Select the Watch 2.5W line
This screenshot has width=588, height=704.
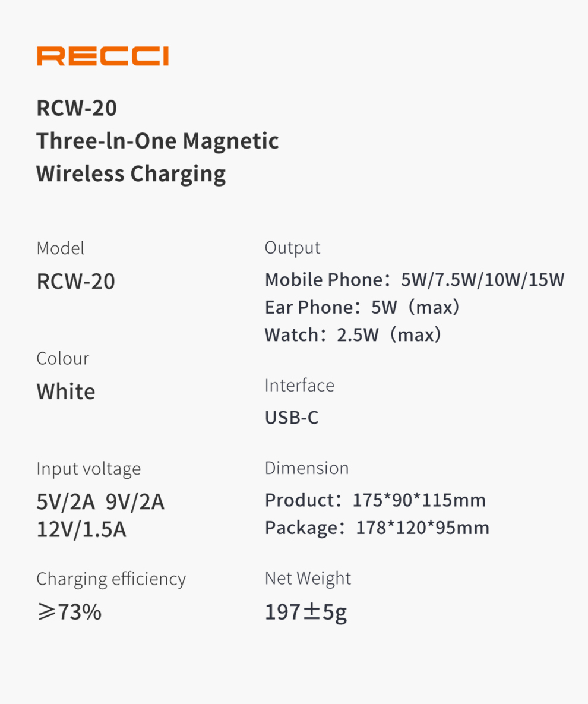pyautogui.click(x=353, y=335)
